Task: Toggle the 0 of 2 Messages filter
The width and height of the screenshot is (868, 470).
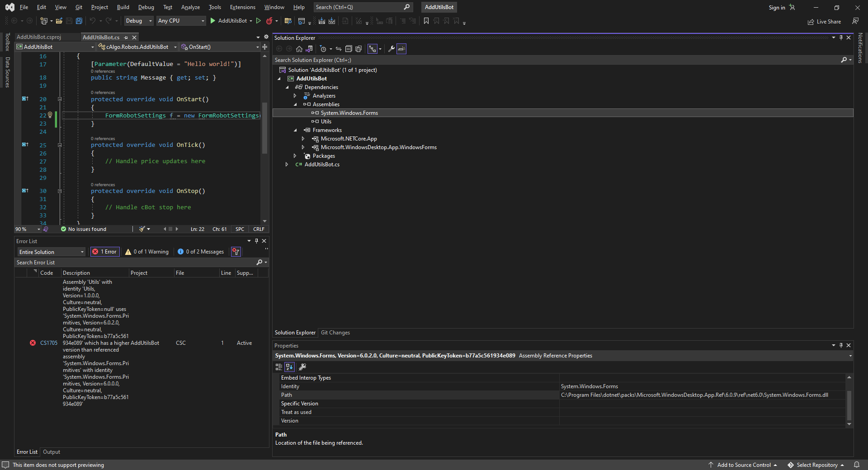Action: [x=201, y=252]
